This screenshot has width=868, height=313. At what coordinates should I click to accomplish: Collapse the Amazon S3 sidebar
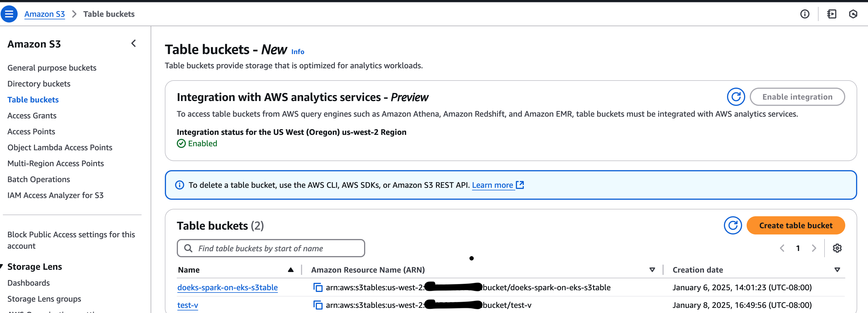(x=133, y=43)
